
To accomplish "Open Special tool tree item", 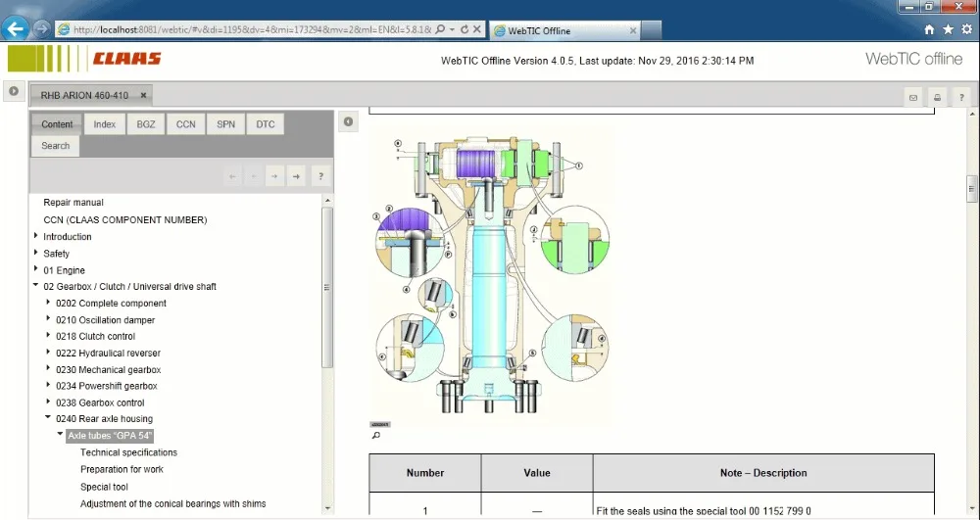I will tap(104, 487).
